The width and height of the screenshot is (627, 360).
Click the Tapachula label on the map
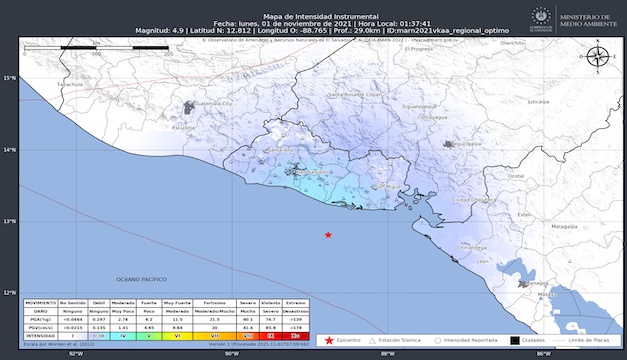[x=70, y=84]
